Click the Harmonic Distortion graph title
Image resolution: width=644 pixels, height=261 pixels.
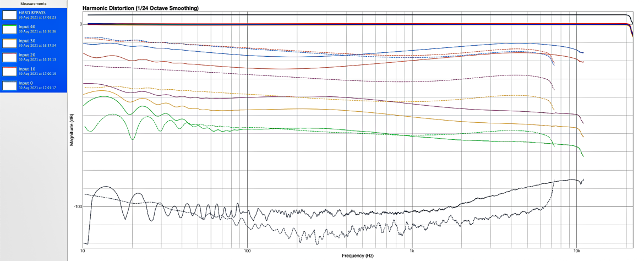point(140,8)
